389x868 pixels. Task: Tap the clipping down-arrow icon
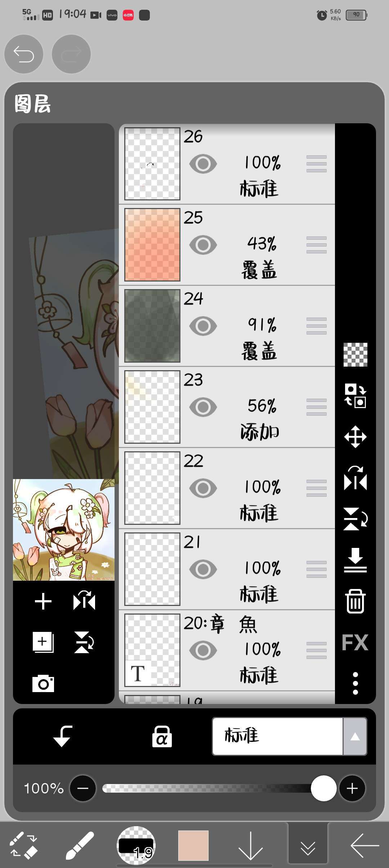pos(62,736)
